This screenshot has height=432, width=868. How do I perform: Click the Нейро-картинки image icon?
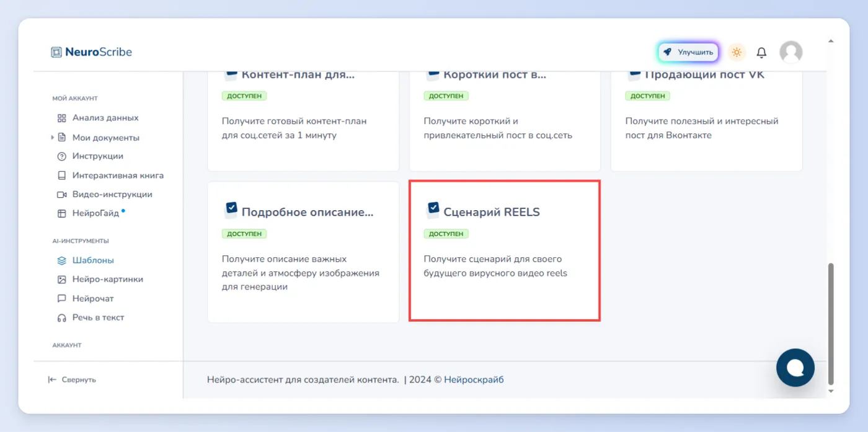coord(61,280)
